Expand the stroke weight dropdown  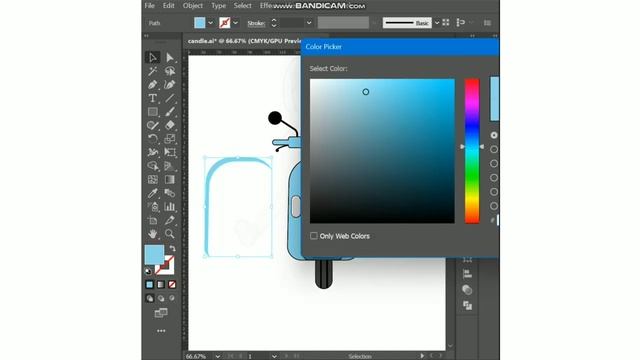click(x=309, y=23)
